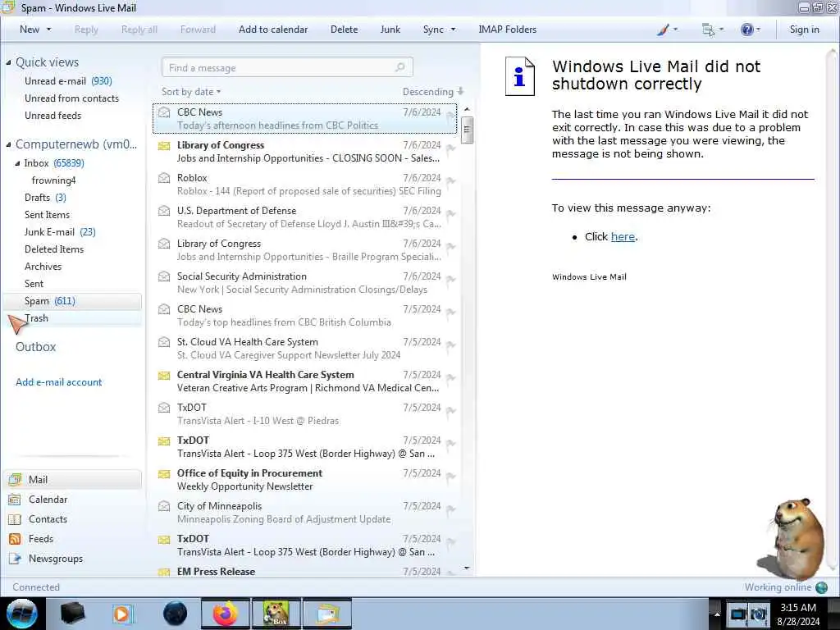This screenshot has height=630, width=840.
Task: Click the unread envelope icon of Central Virginia VA Health Care message
Action: [x=164, y=375]
